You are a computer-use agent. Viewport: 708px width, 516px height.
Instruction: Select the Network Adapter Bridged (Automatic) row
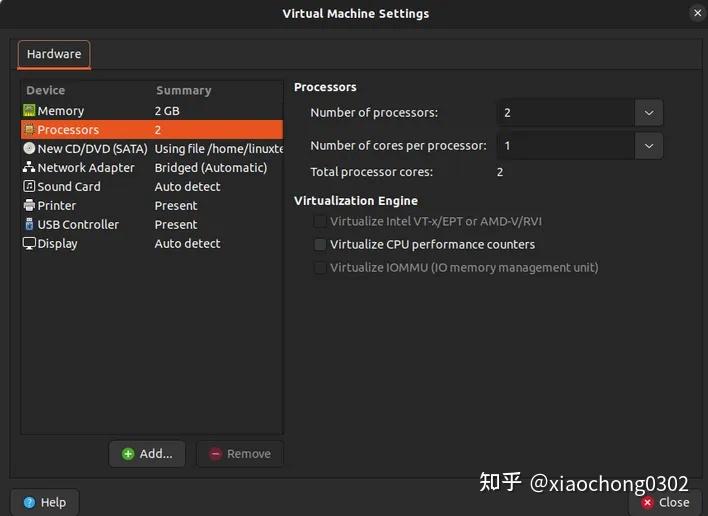point(152,167)
